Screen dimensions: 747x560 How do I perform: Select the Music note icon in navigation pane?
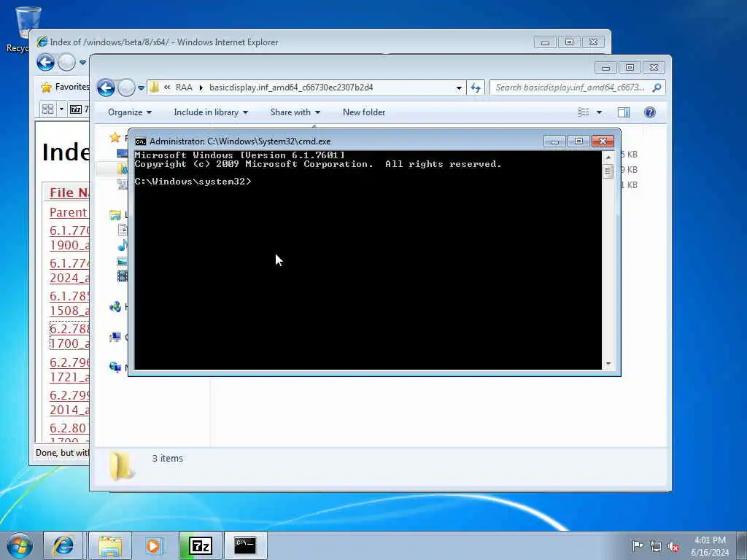coord(123,245)
